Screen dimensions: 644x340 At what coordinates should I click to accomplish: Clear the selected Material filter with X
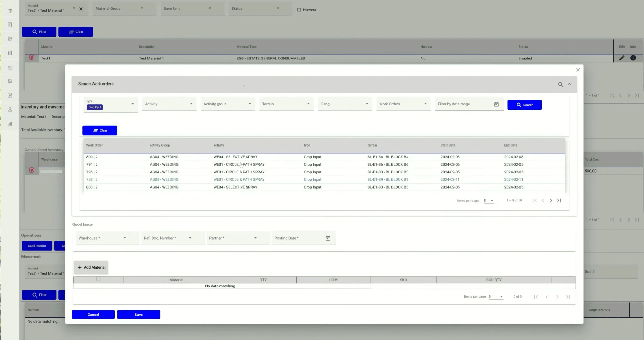click(x=81, y=9)
